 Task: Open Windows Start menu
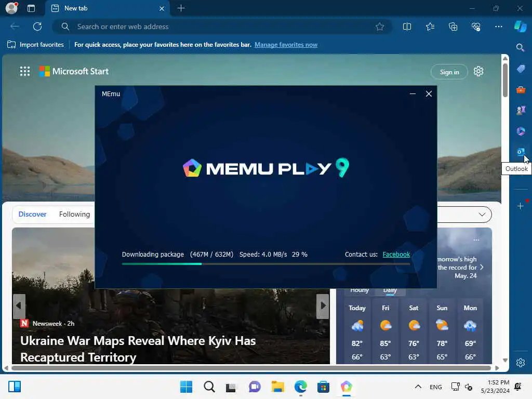[186, 387]
